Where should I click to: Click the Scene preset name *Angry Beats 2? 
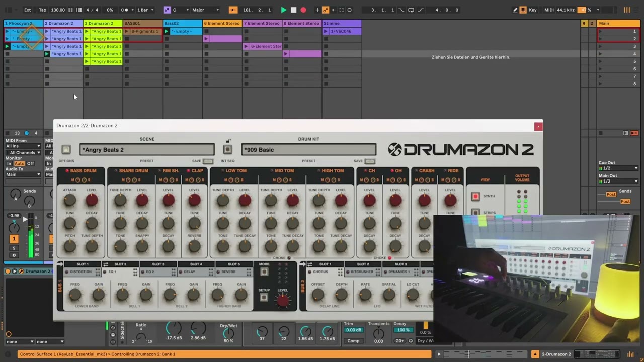point(147,150)
